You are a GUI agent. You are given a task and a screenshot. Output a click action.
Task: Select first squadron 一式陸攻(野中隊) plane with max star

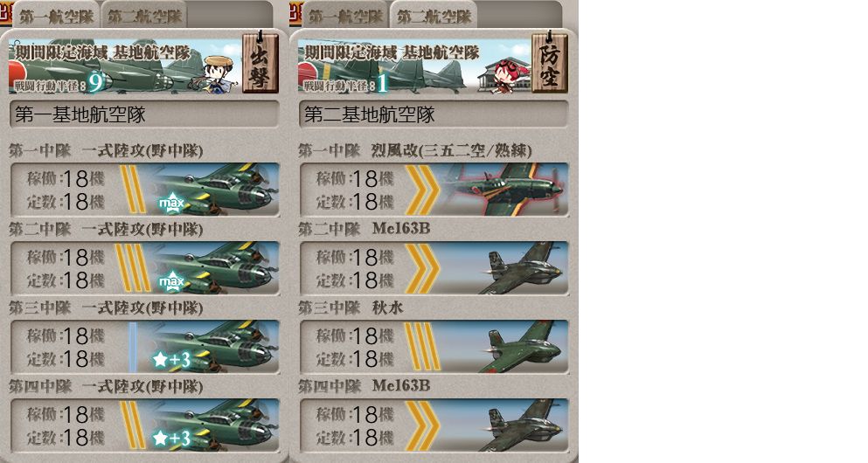coord(144,190)
